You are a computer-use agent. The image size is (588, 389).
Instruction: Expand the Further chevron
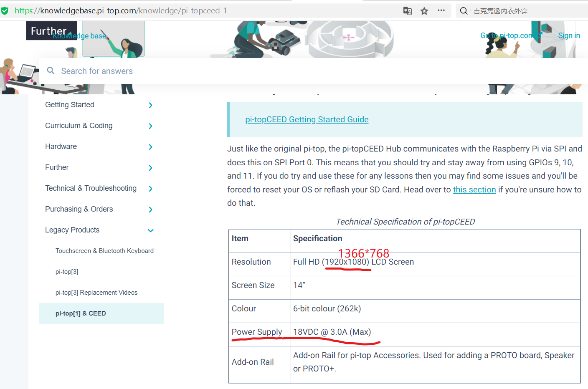point(151,168)
